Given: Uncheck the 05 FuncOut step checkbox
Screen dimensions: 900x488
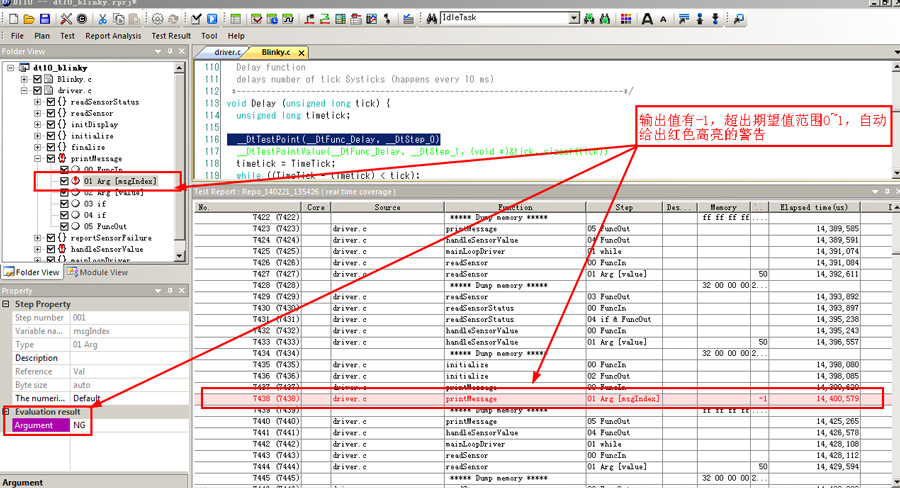Looking at the screenshot, I should click(x=64, y=226).
